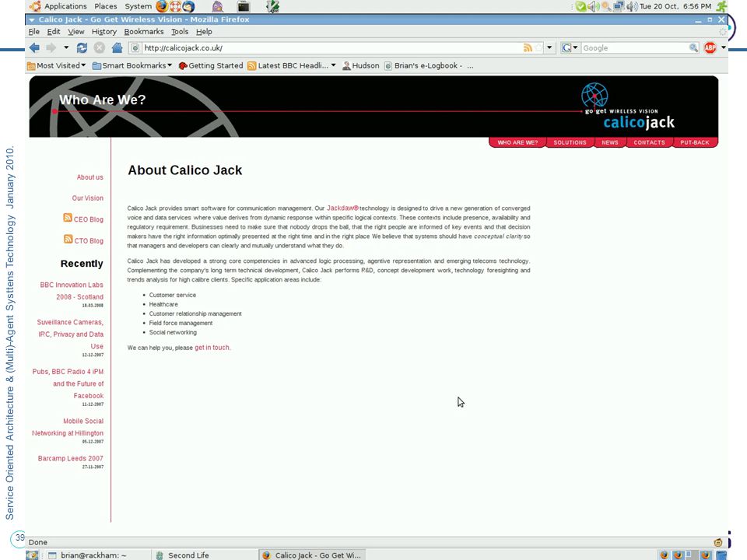Open the View menu
Screen dimensions: 747x560
(x=75, y=31)
